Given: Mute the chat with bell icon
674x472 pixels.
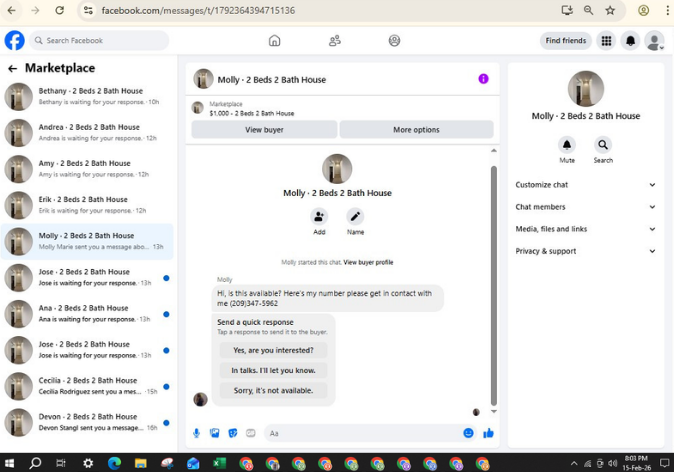Looking at the screenshot, I should point(567,145).
